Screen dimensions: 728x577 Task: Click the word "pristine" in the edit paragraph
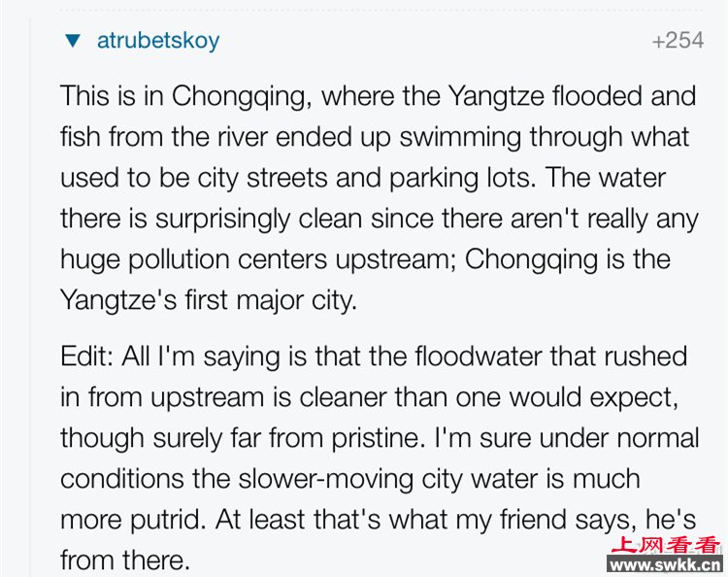tap(375, 438)
